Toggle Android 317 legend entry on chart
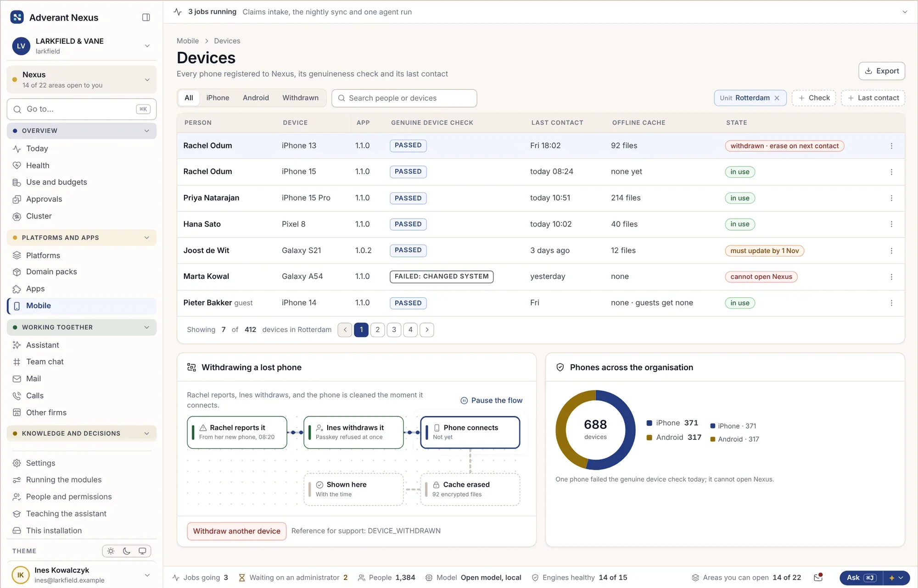This screenshot has width=918, height=588. (674, 438)
